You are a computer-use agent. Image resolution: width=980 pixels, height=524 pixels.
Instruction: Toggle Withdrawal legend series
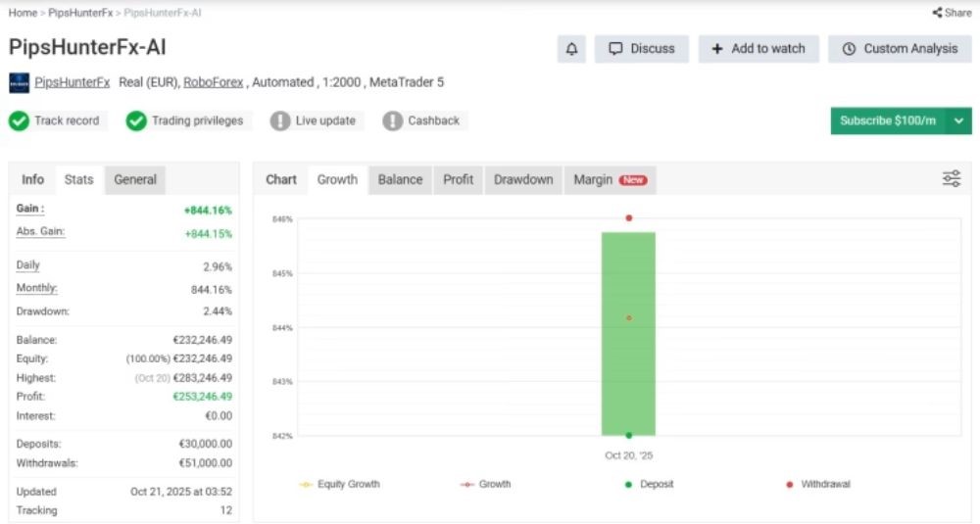click(818, 484)
